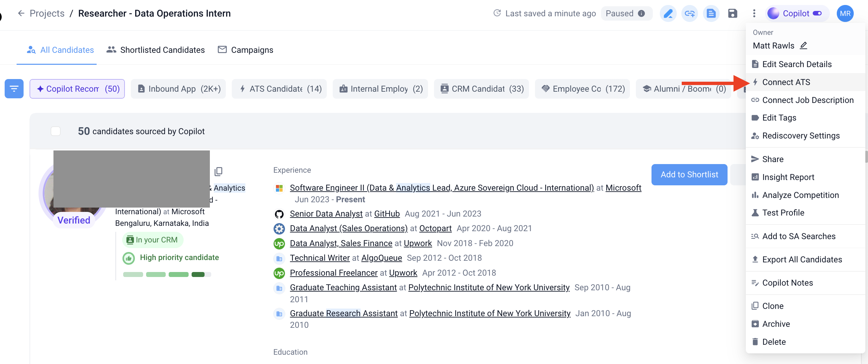Open the Projects breadcrumb link
The image size is (868, 364).
coord(47,13)
